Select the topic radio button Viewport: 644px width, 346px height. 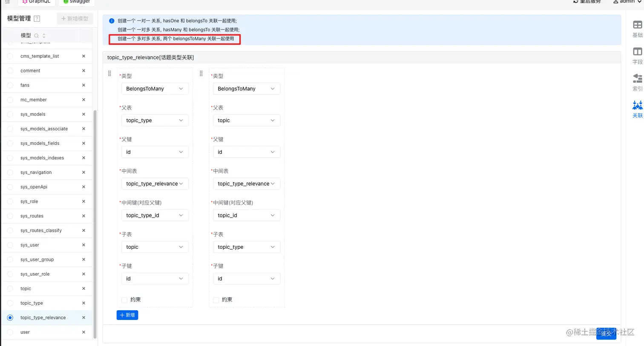10,288
